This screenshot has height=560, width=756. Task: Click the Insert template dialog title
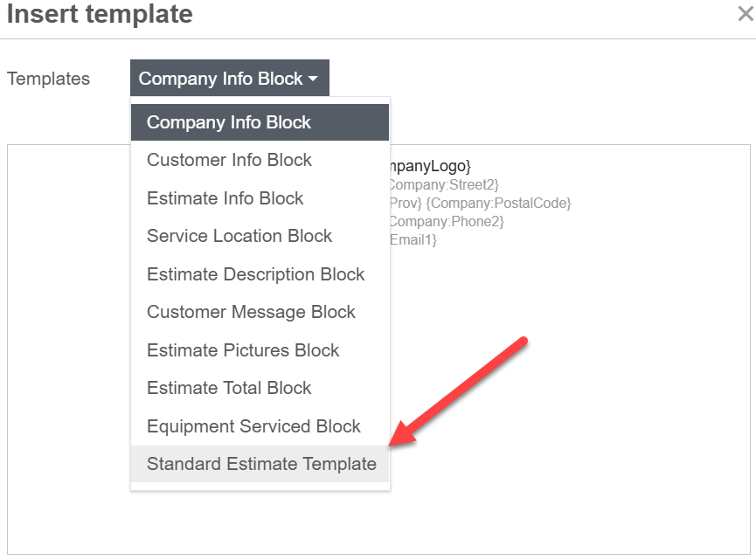pos(100,13)
